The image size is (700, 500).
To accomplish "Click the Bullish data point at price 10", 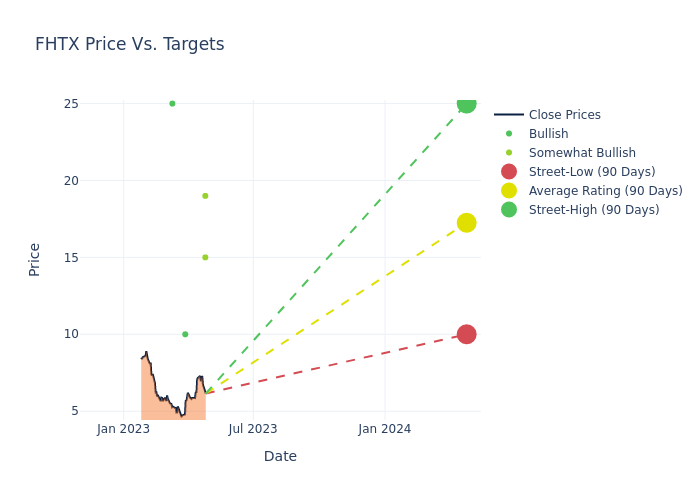I will coord(185,334).
